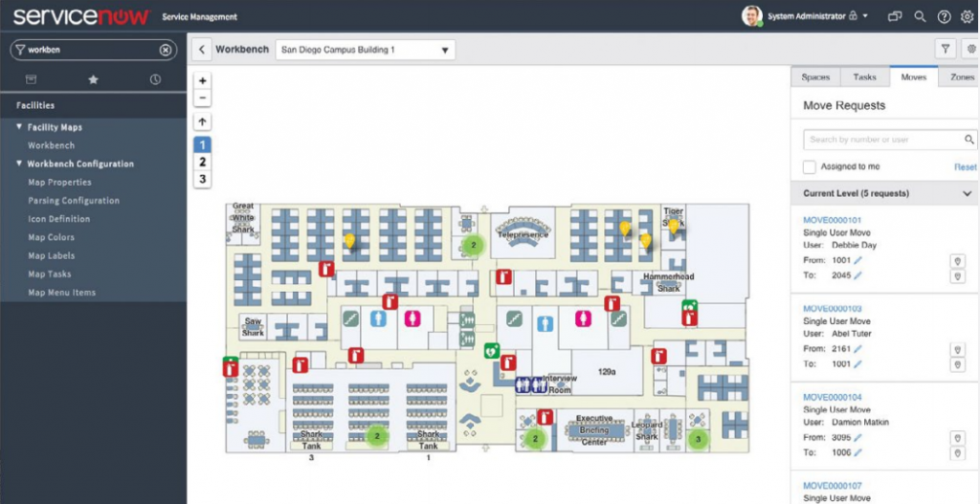Switch to the Tasks tab
This screenshot has height=504, width=980.
pos(864,77)
